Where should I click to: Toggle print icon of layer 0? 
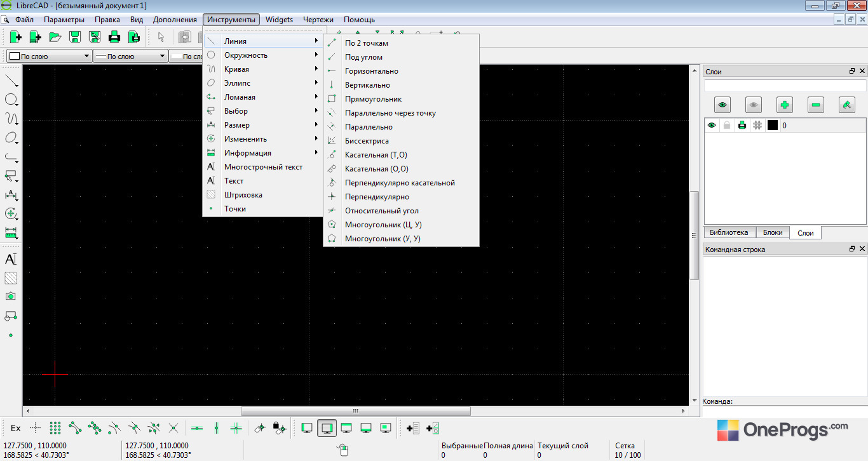(742, 125)
